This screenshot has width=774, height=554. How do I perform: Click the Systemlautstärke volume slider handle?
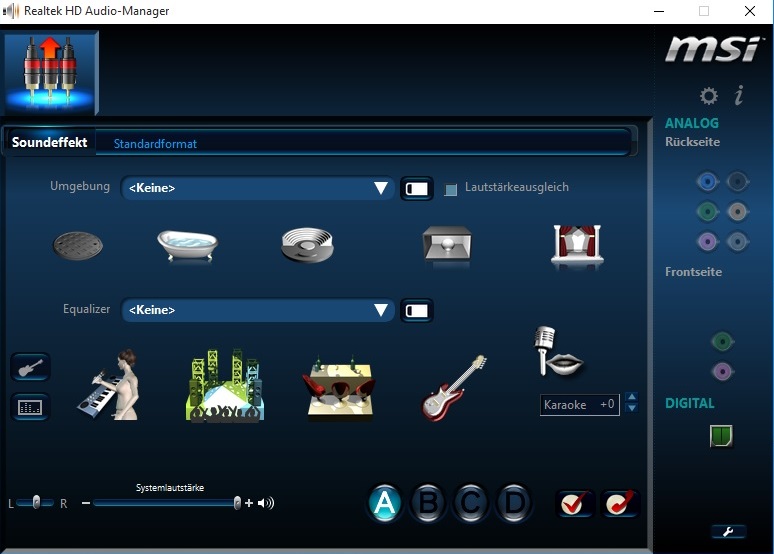[x=237, y=503]
